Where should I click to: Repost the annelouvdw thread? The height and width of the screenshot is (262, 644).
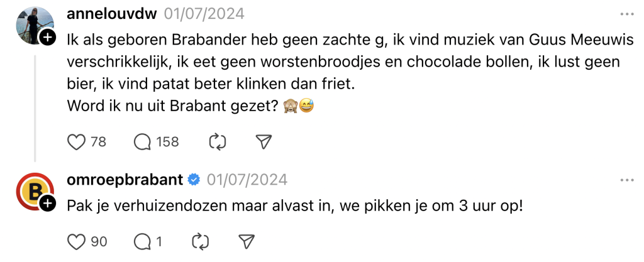(217, 142)
